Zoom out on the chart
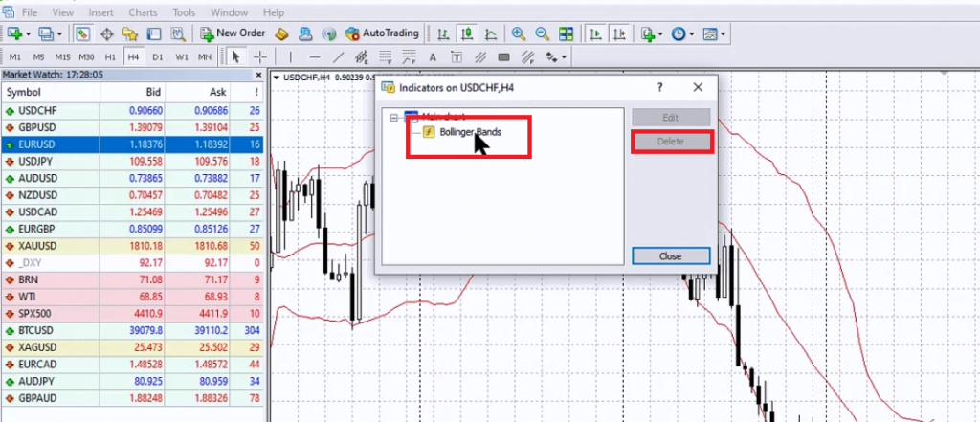The height and width of the screenshot is (422, 980). click(542, 33)
